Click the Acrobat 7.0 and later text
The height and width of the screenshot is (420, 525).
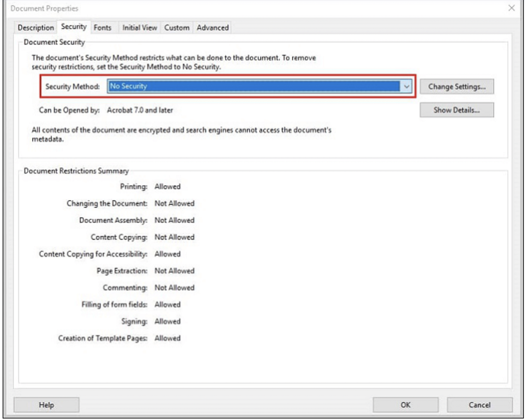pyautogui.click(x=140, y=110)
